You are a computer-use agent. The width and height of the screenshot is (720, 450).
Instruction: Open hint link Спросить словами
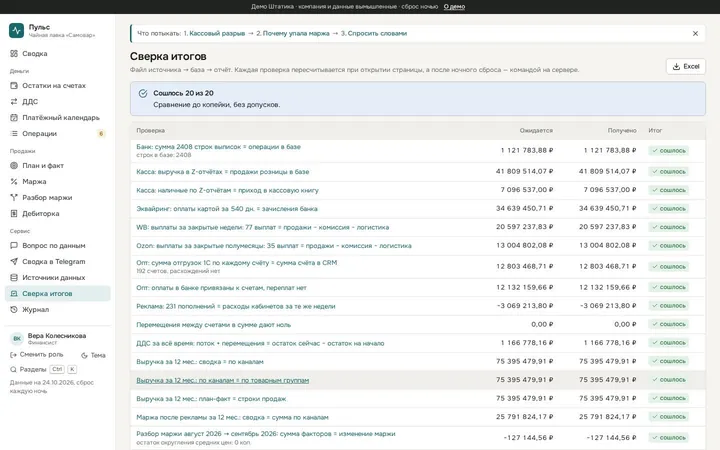pyautogui.click(x=377, y=34)
